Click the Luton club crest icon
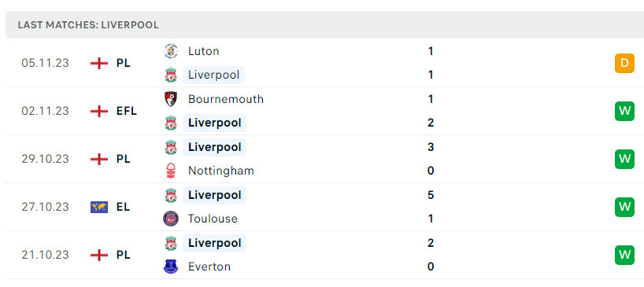This screenshot has width=644, height=287. click(171, 51)
